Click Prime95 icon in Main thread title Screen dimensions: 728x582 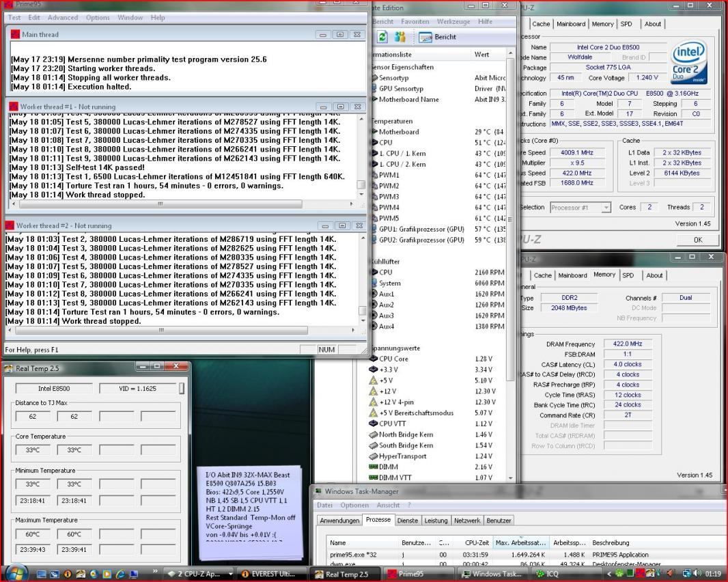[x=15, y=34]
